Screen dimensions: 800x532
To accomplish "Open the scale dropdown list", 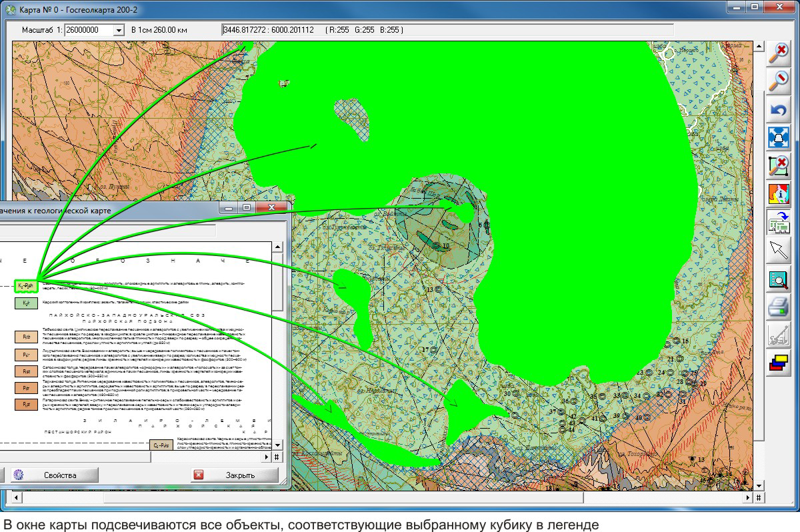I will (x=119, y=30).
